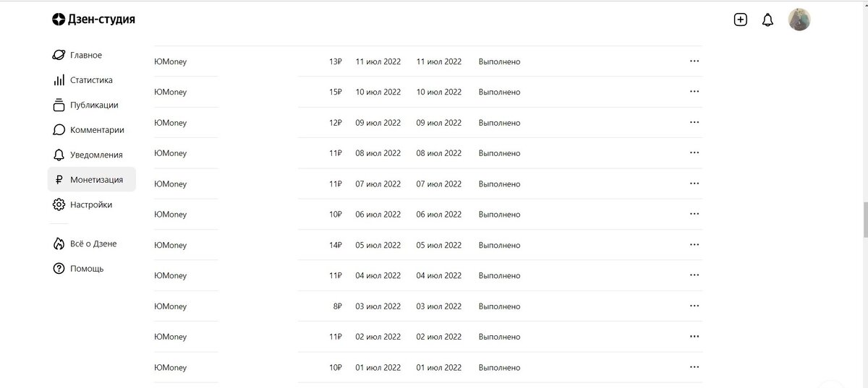
Task: Click the Публикации sidebar icon
Action: pyautogui.click(x=59, y=105)
